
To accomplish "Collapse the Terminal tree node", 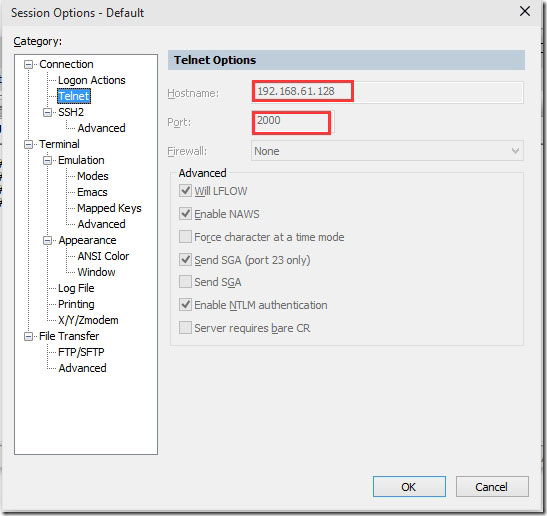I will [x=28, y=144].
